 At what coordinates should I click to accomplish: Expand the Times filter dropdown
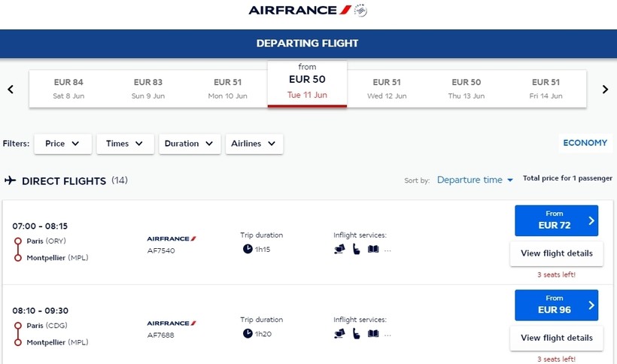pyautogui.click(x=125, y=144)
